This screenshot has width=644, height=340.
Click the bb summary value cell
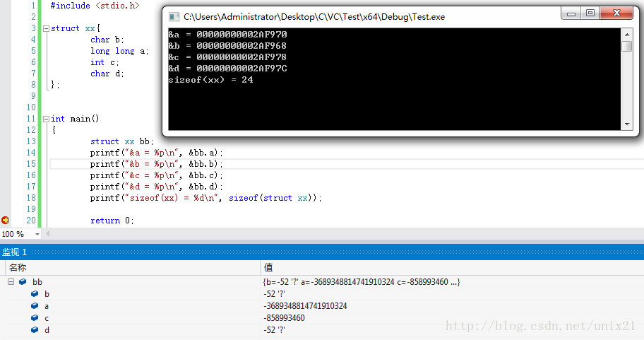(362, 282)
